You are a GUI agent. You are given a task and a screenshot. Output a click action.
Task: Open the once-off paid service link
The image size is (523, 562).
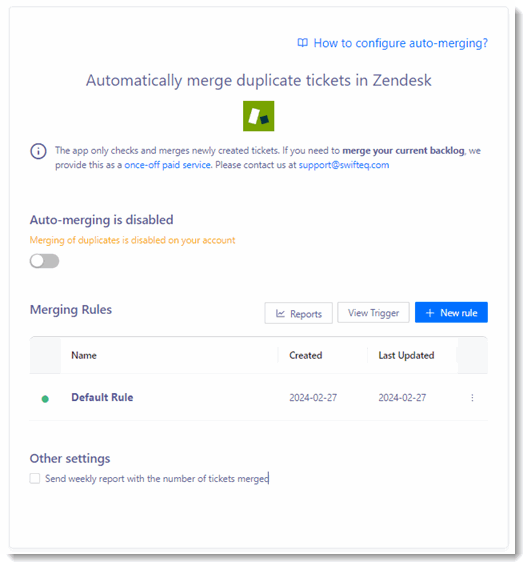pyautogui.click(x=167, y=165)
